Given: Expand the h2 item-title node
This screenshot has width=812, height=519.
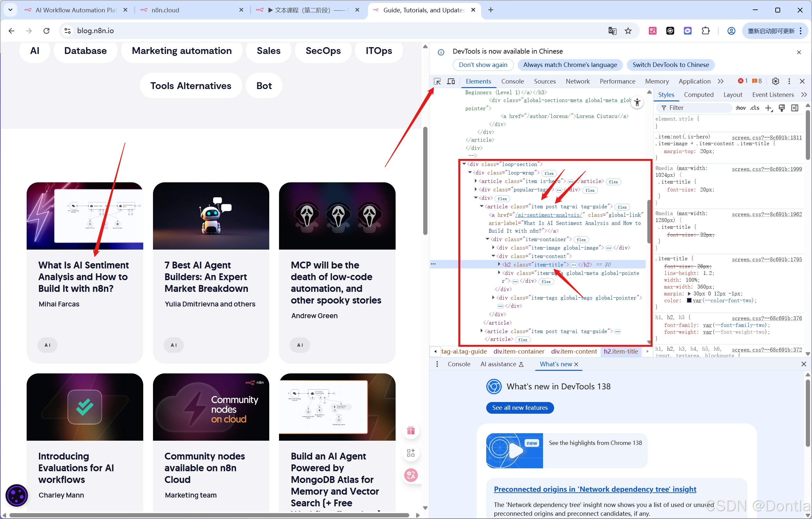Looking at the screenshot, I should pyautogui.click(x=499, y=265).
